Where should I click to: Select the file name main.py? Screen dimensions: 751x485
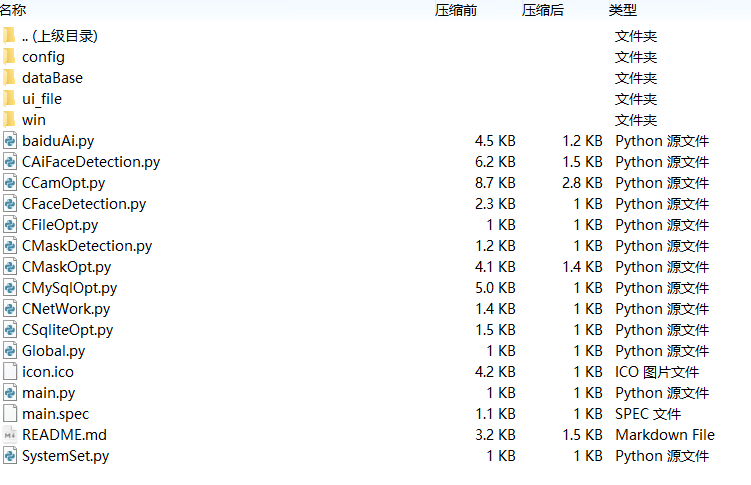pos(48,393)
